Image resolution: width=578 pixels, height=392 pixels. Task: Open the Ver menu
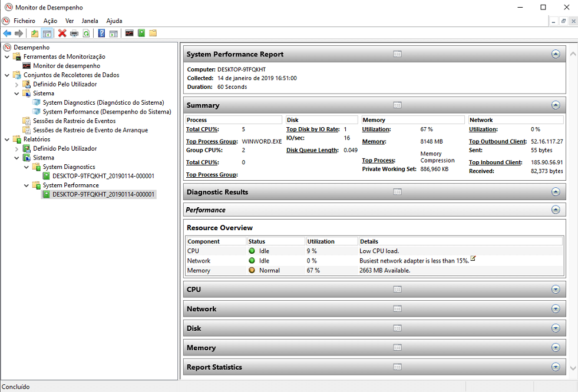click(x=70, y=21)
